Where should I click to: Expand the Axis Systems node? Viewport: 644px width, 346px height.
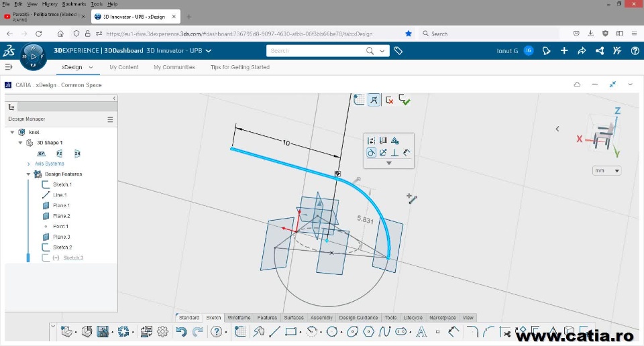click(x=28, y=164)
